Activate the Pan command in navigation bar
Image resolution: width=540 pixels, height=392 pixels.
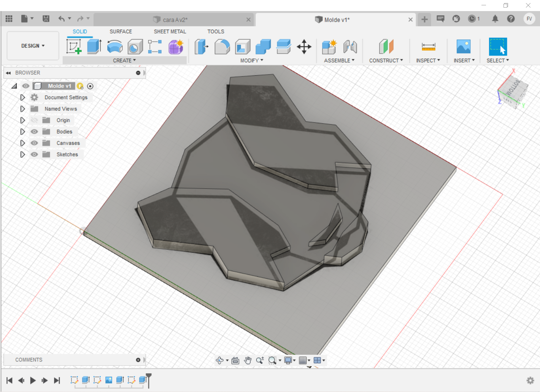coord(248,360)
